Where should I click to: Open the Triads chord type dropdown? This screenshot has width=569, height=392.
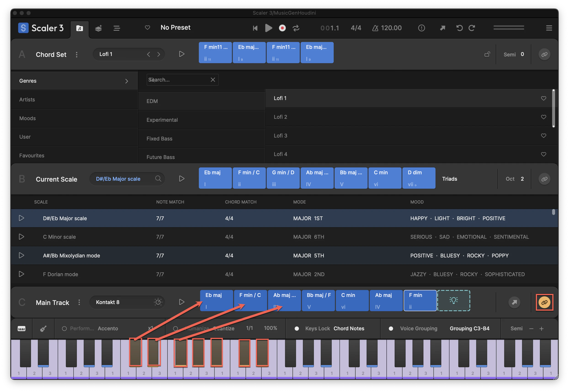[449, 179]
